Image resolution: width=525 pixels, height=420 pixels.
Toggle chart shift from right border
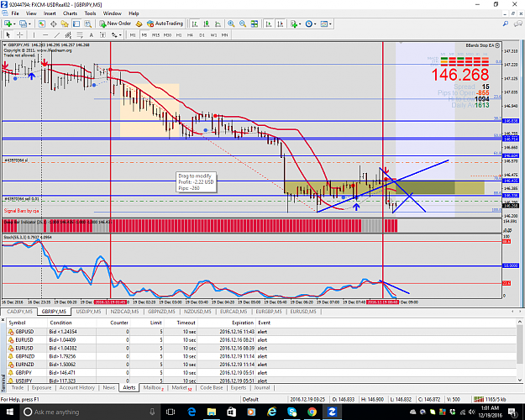click(x=281, y=24)
